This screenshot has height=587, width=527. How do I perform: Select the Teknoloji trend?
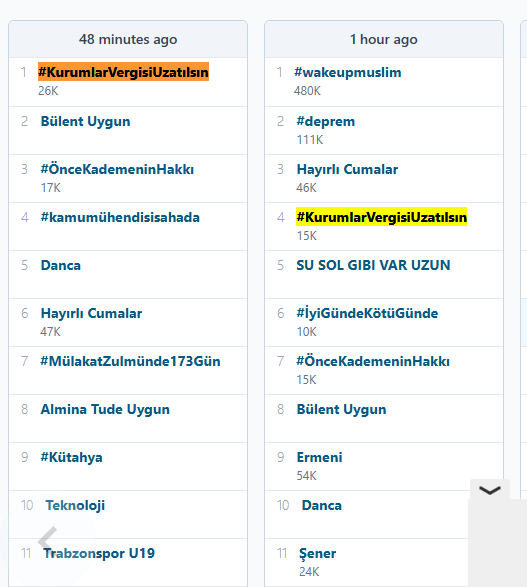(x=75, y=505)
